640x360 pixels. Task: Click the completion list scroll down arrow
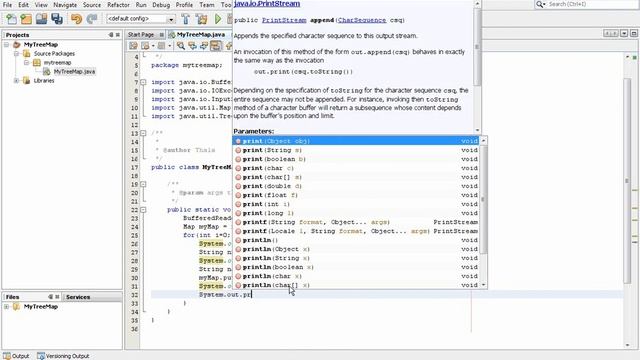click(484, 284)
